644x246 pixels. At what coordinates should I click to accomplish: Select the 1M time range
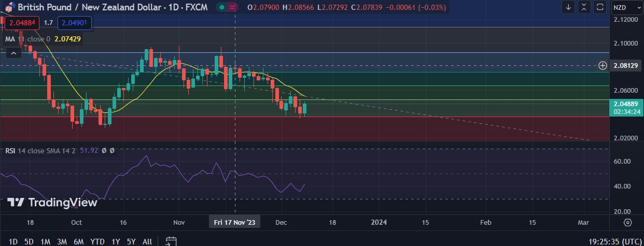point(45,241)
